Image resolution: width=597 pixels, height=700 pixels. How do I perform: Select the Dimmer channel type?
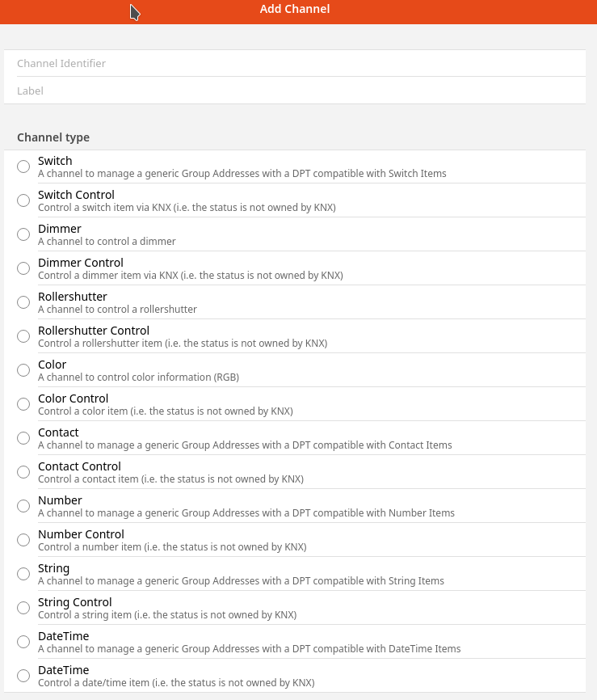23,234
